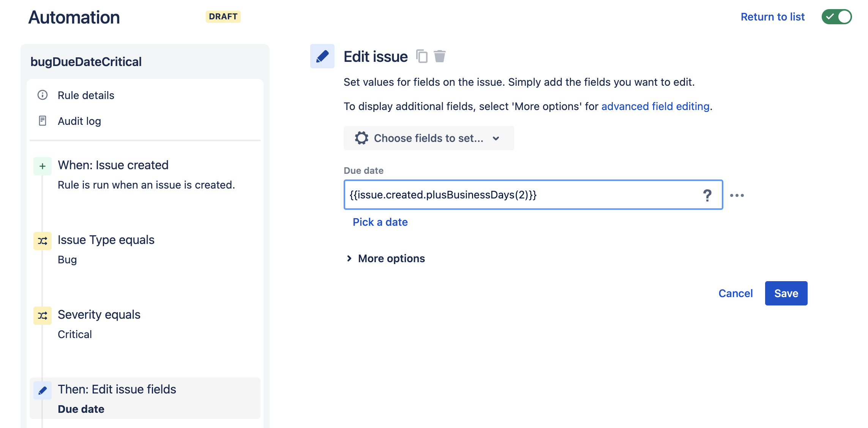Toggle the rule enabled switch off
The image size is (868, 428).
tap(836, 17)
